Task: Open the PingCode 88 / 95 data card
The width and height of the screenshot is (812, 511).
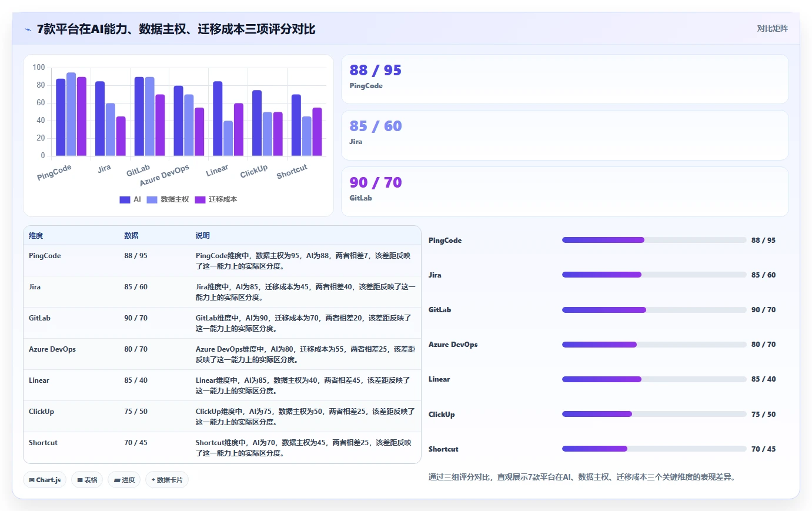Action: click(x=565, y=79)
